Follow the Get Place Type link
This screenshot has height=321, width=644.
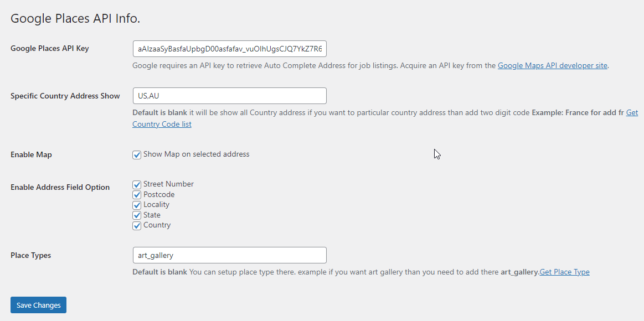pos(564,272)
